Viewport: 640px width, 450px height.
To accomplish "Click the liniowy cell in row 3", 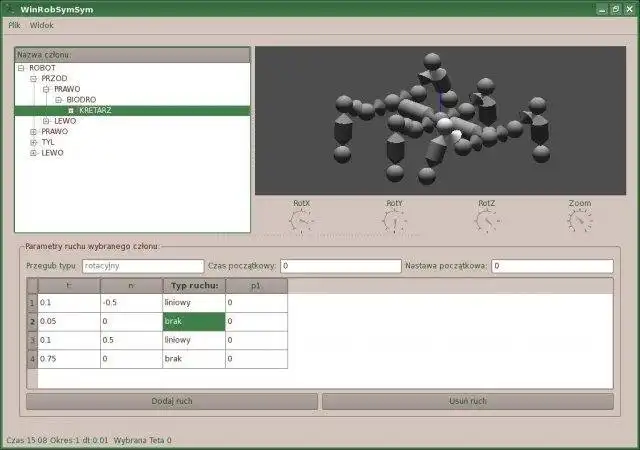I will [194, 341].
